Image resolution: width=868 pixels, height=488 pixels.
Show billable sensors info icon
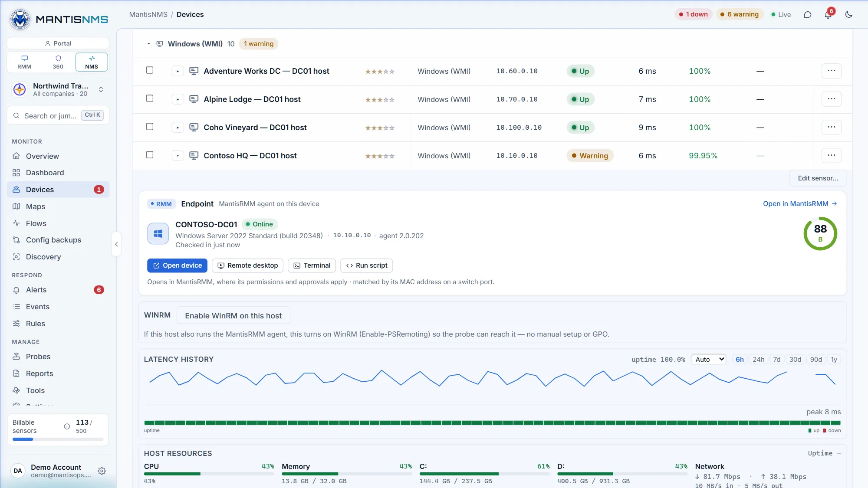(x=67, y=426)
